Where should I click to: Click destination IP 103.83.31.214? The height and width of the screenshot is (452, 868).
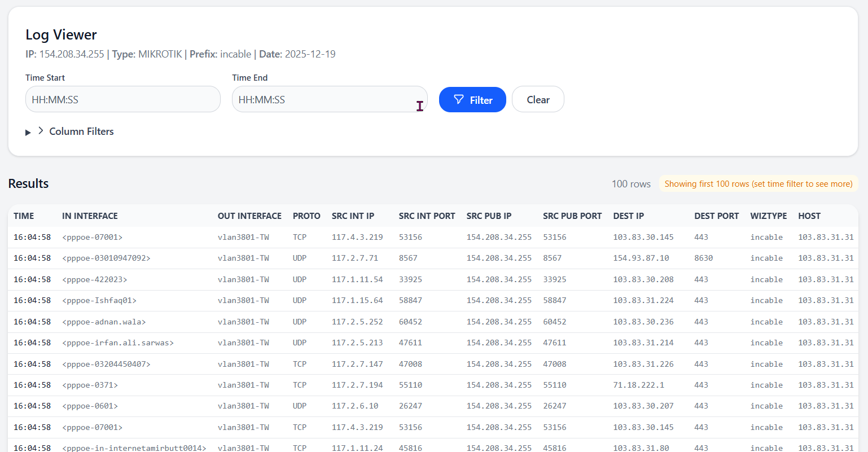tap(643, 343)
